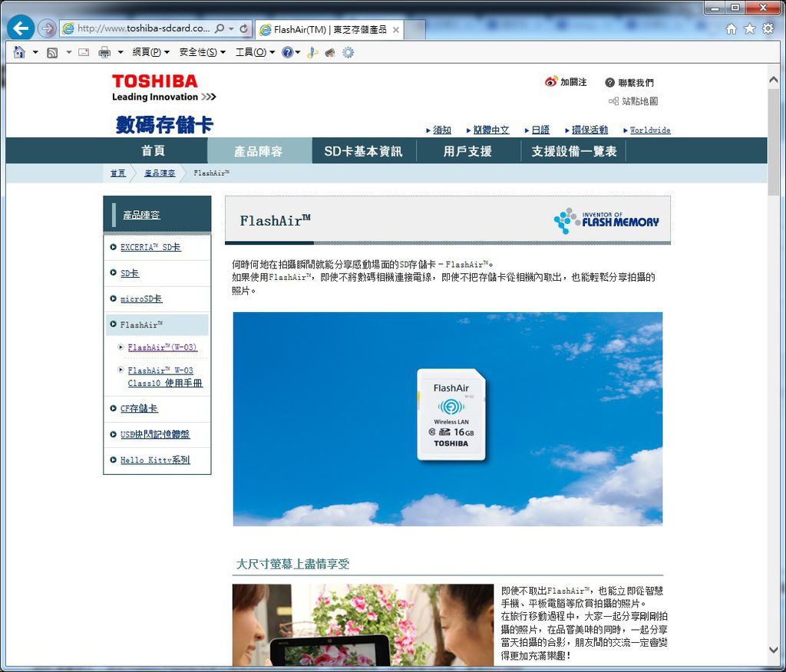Click the 須知 link
Image resolution: width=786 pixels, height=672 pixels.
coord(441,130)
